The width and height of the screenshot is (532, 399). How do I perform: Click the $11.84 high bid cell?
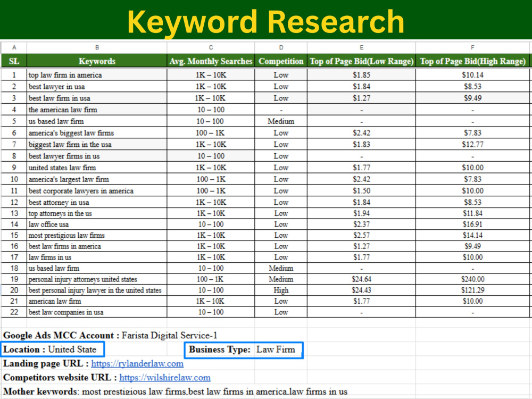472,213
